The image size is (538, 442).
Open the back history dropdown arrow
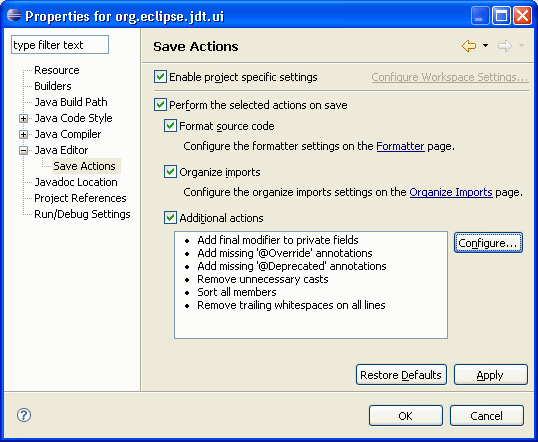click(x=486, y=45)
